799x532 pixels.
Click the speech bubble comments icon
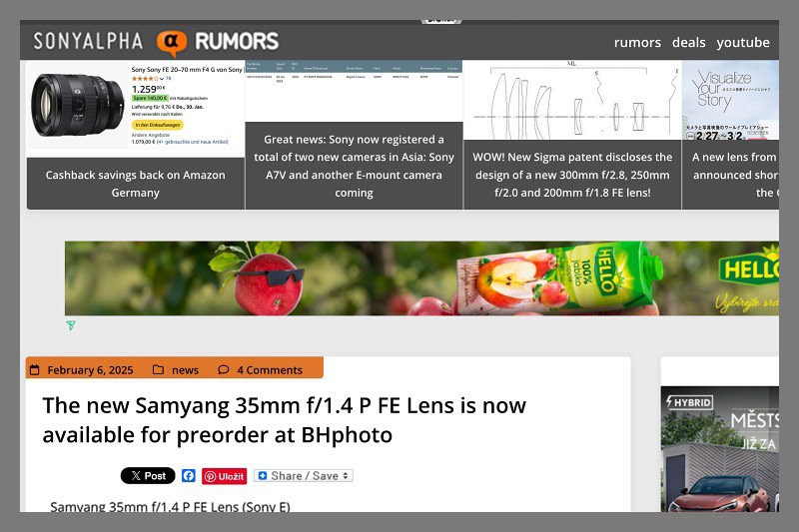223,369
